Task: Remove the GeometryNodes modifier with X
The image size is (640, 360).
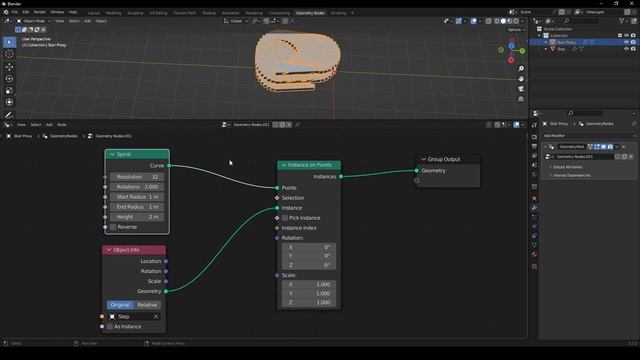Action: [624, 147]
